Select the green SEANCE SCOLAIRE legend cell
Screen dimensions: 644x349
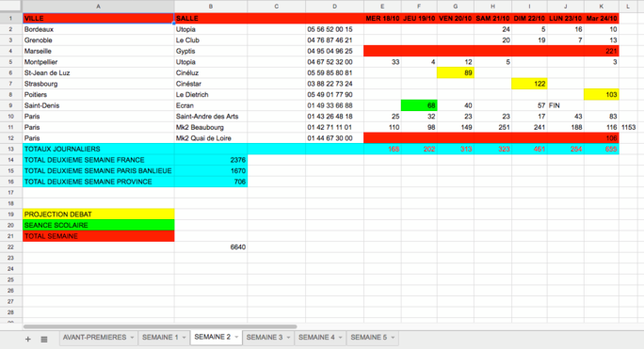(99, 225)
